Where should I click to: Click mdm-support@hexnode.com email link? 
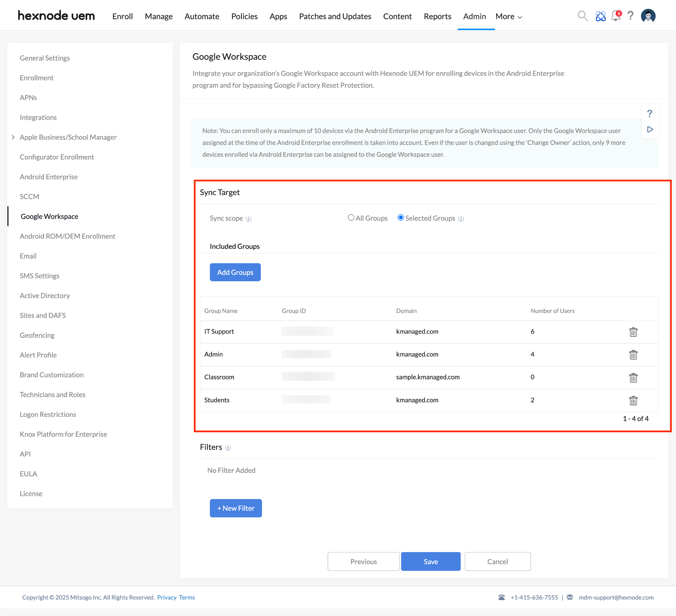click(x=616, y=597)
